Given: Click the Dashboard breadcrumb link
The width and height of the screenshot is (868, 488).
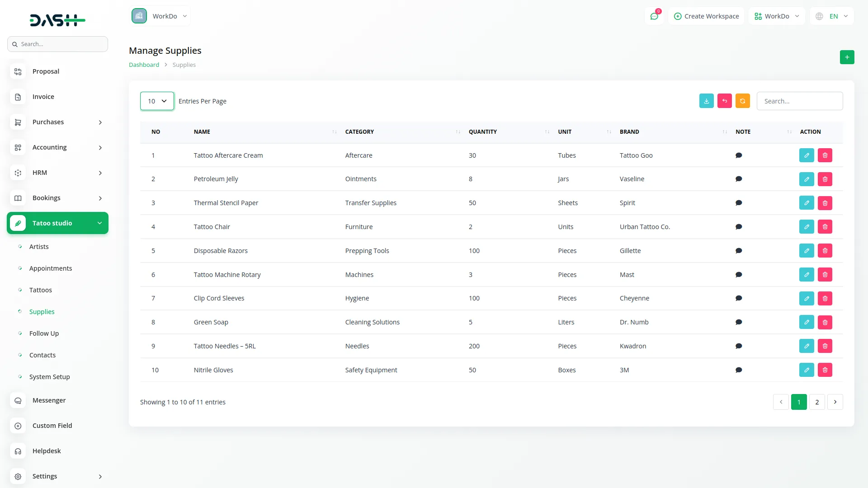Looking at the screenshot, I should coord(144,65).
